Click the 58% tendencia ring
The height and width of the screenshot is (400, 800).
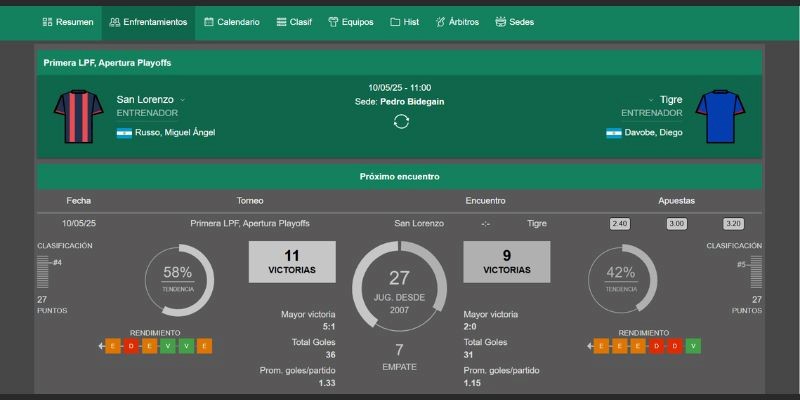pyautogui.click(x=179, y=280)
